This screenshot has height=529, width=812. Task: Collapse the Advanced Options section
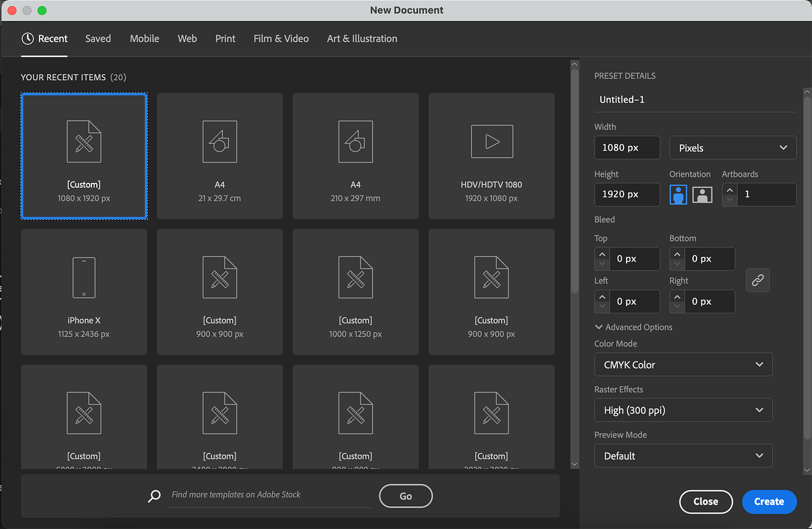633,327
